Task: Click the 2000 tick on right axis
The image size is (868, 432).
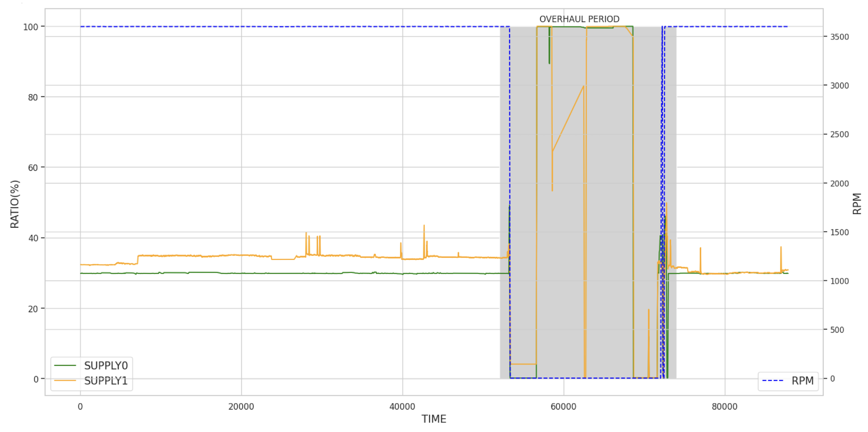Action: click(839, 184)
